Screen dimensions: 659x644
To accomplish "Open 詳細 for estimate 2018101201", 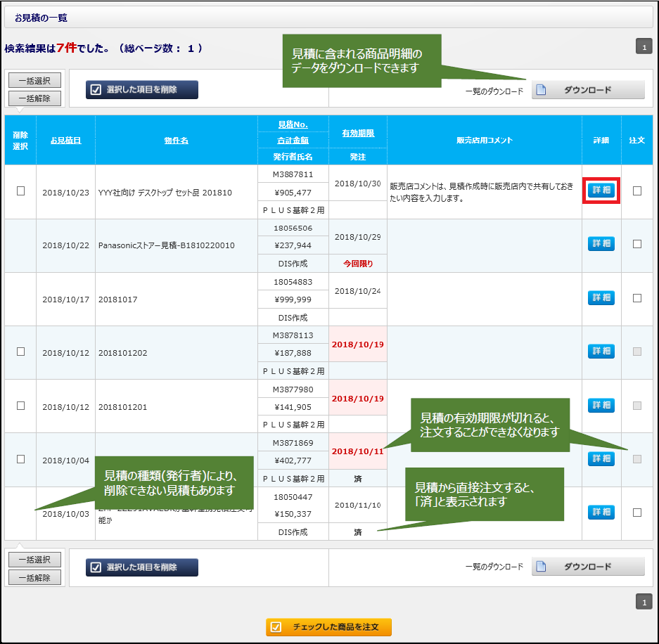I will pos(601,406).
